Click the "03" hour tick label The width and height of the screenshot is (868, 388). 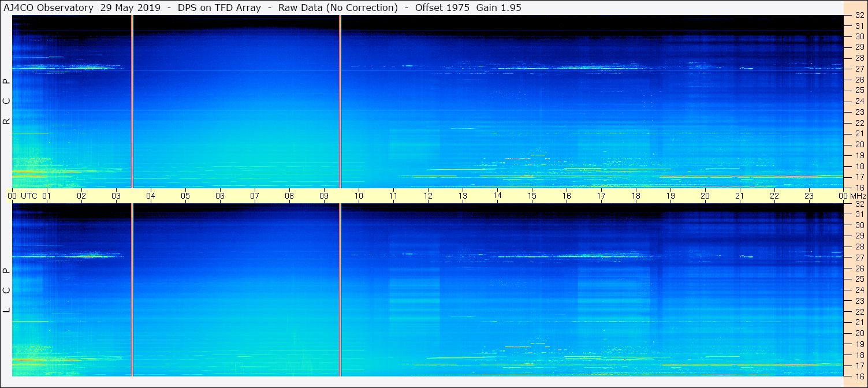point(116,196)
